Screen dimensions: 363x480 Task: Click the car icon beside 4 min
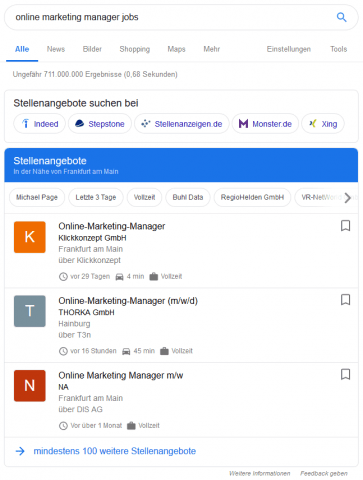coord(119,277)
